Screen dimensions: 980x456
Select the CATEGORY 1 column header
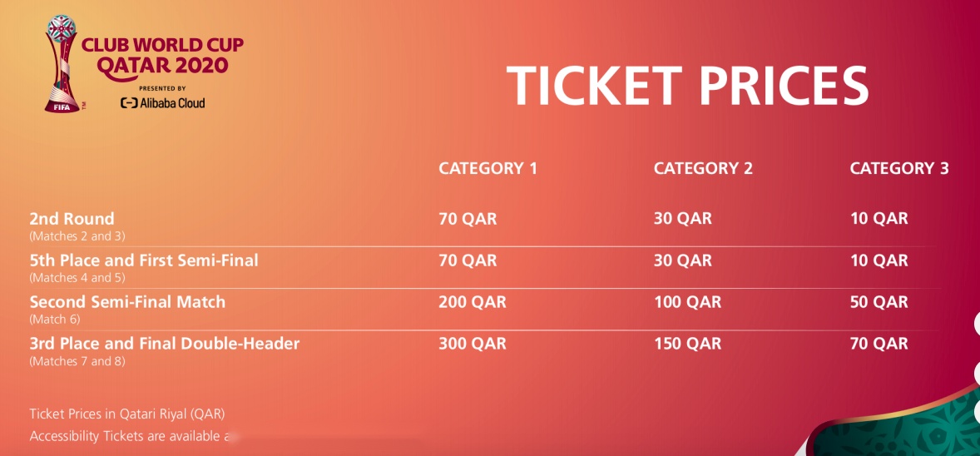[488, 168]
